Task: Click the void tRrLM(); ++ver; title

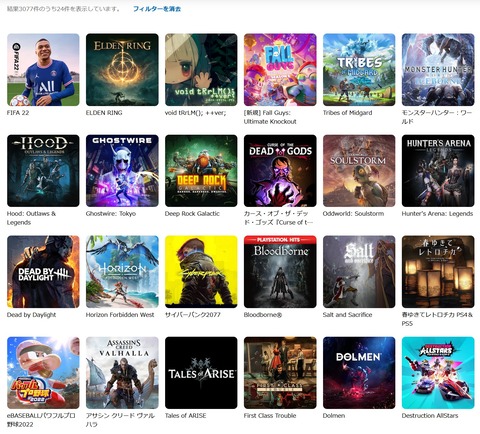Action: (195, 113)
